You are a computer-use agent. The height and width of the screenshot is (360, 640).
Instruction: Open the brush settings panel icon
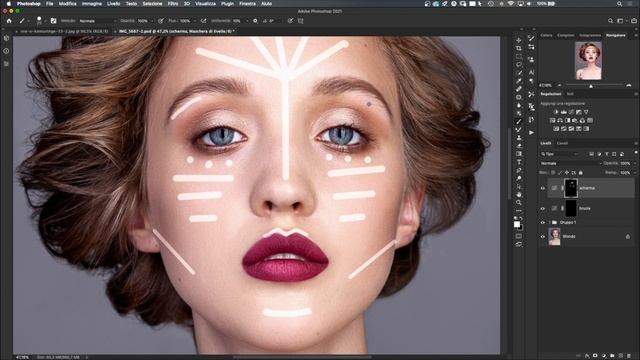click(x=53, y=20)
